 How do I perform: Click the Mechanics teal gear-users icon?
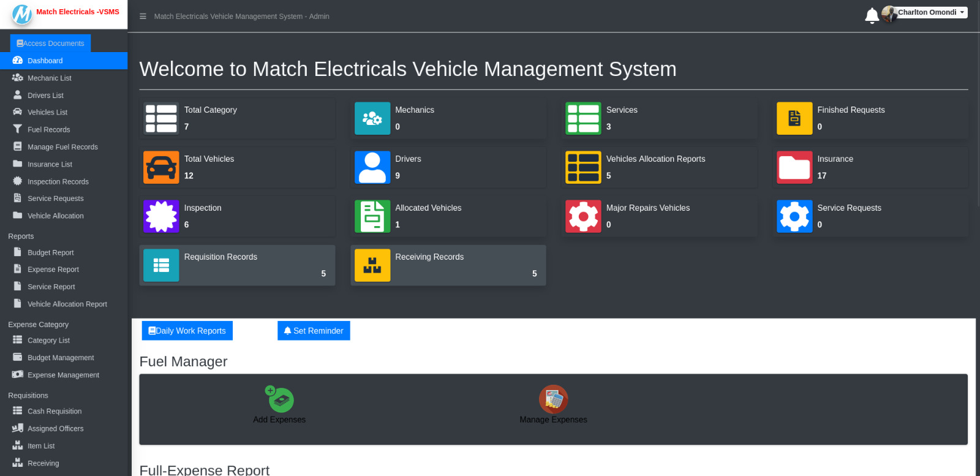(372, 118)
